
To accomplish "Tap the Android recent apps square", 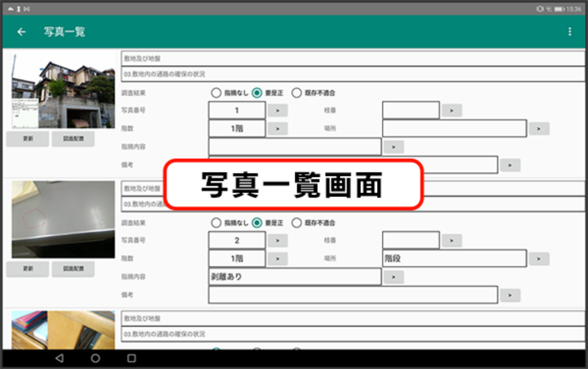I will pyautogui.click(x=131, y=358).
